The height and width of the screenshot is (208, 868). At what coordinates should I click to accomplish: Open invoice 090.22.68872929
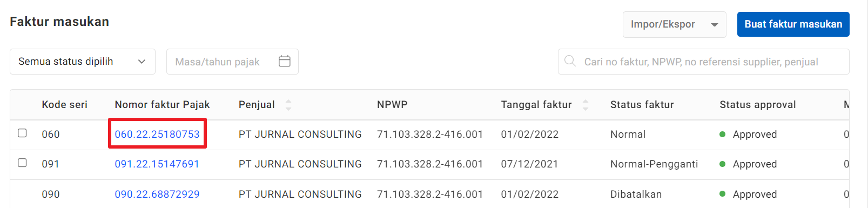coord(157,194)
